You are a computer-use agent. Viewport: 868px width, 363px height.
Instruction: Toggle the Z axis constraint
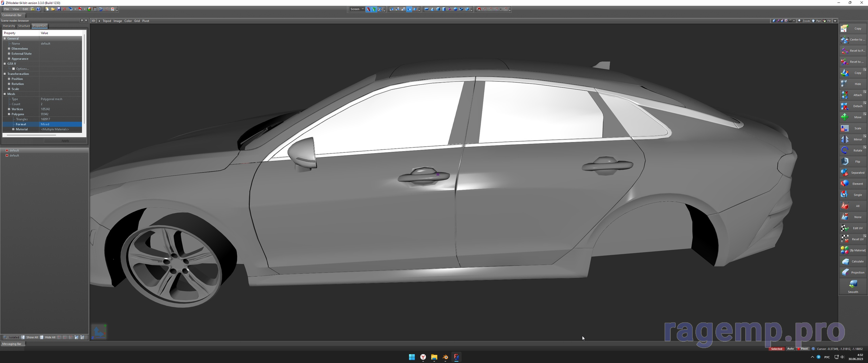point(380,9)
